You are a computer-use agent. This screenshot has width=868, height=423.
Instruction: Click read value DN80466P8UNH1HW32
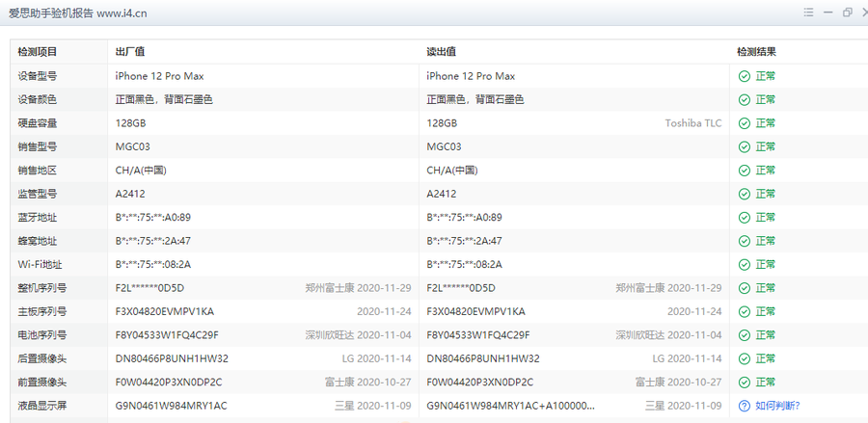click(x=483, y=358)
